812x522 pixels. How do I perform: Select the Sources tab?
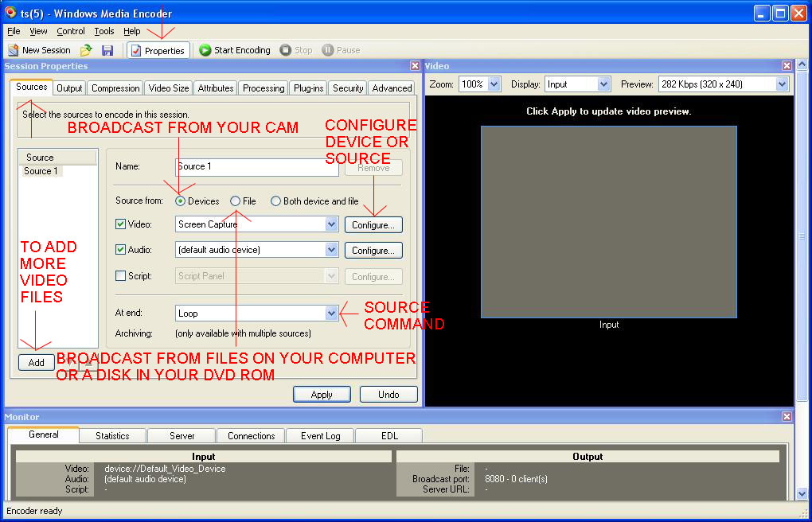(x=32, y=87)
